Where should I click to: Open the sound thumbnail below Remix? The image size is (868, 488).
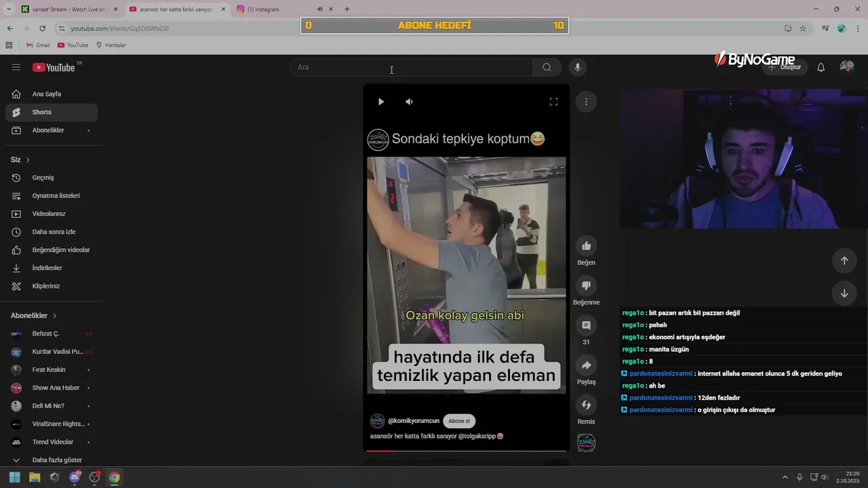tap(586, 443)
